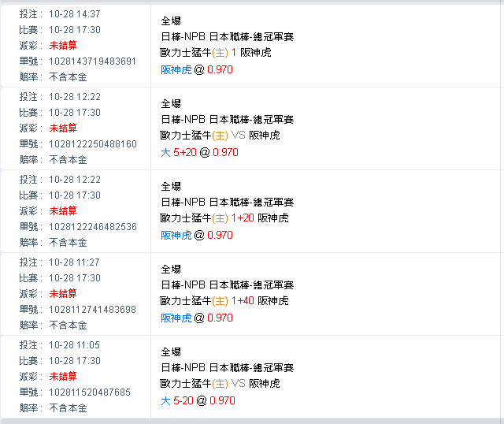This screenshot has width=504, height=424.
Task: Click 阪神虎 @ 0.970 in the 1+20 handicap bet
Action: tap(197, 235)
